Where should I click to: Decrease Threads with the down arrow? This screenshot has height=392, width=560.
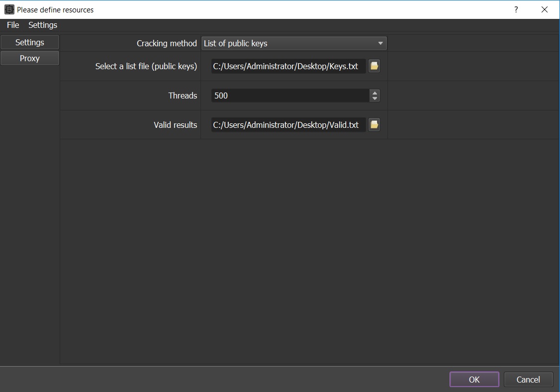click(374, 98)
